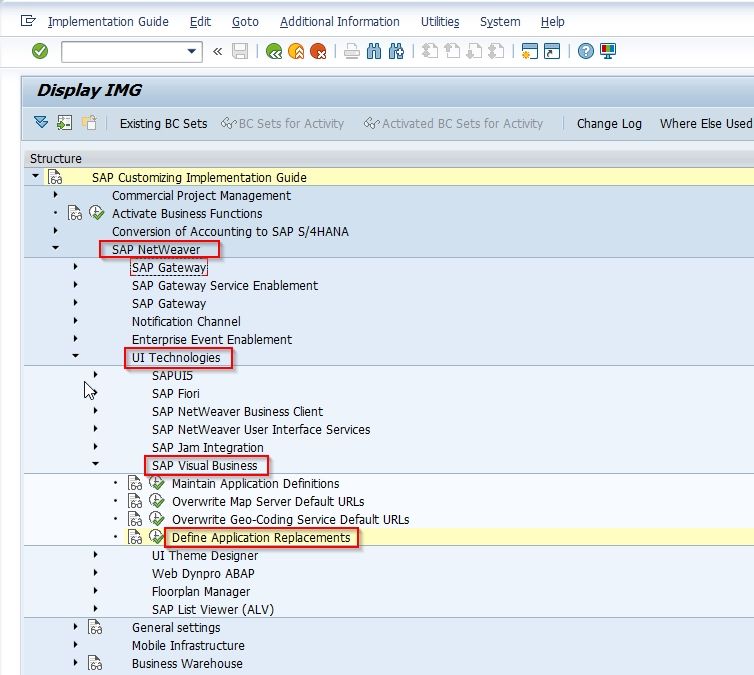Click the Next Page icon

[x=474, y=51]
